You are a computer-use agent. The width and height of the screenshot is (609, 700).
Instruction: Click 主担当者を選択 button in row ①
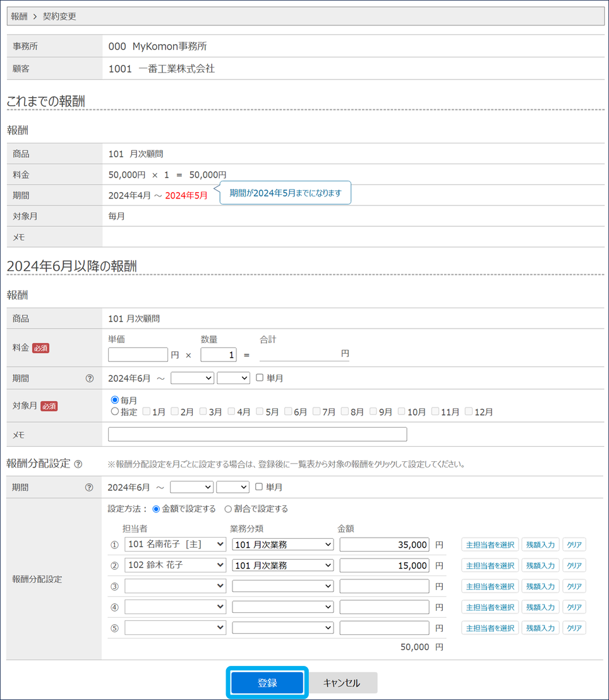(x=490, y=545)
